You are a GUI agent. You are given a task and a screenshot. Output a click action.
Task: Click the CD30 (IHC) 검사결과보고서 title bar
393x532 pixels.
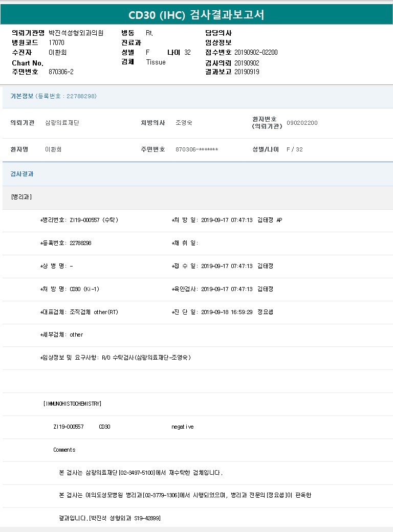point(196,15)
